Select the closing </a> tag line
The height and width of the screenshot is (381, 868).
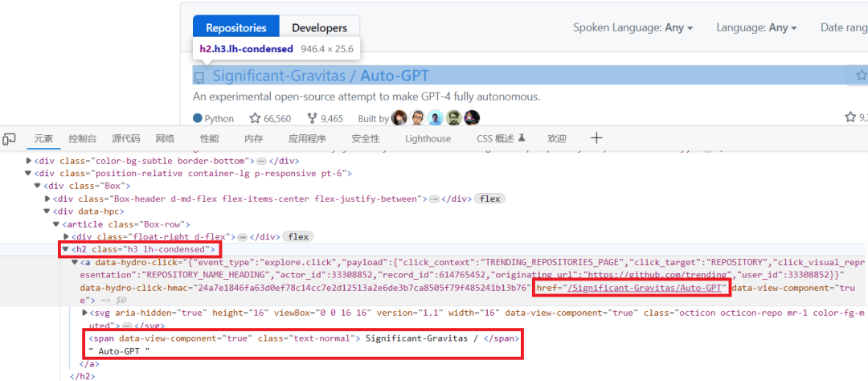[89, 364]
